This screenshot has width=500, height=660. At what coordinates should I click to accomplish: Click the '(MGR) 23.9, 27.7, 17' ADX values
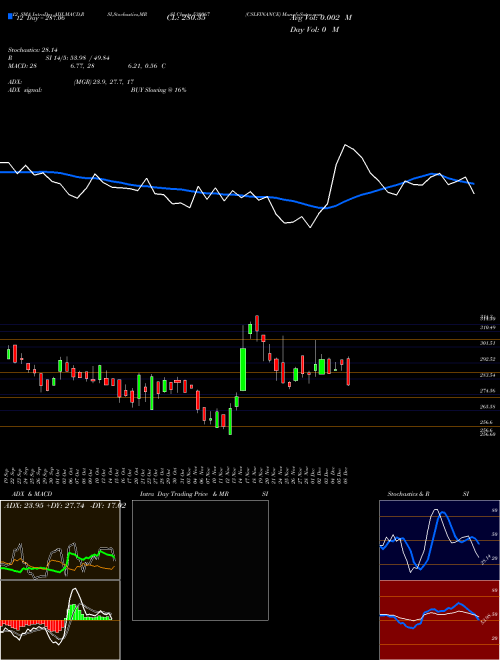104,82
